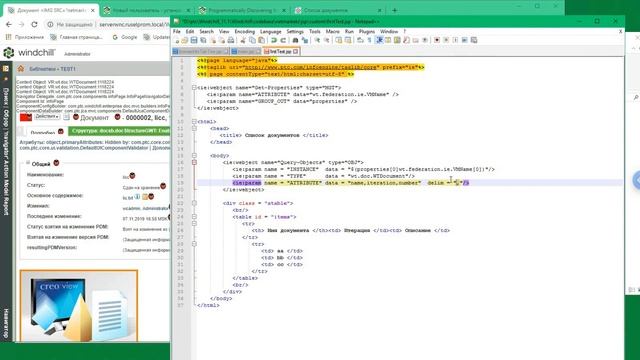
Task: Toggle word wrap in Notepad++ toolbar
Action: pos(360,40)
